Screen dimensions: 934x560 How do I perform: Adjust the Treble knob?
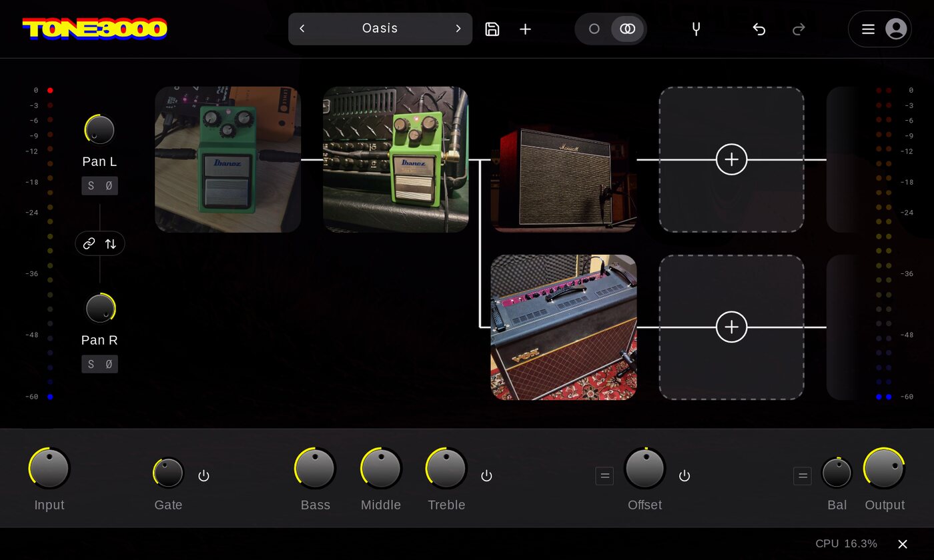446,468
